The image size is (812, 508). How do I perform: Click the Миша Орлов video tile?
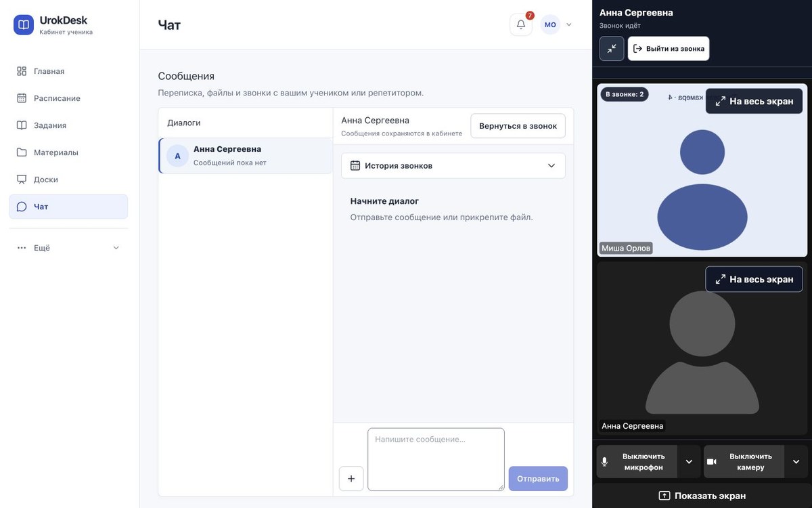[x=702, y=170]
